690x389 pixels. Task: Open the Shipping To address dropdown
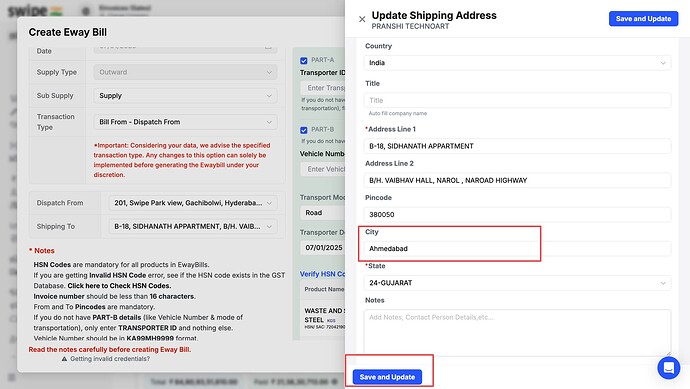[193, 226]
